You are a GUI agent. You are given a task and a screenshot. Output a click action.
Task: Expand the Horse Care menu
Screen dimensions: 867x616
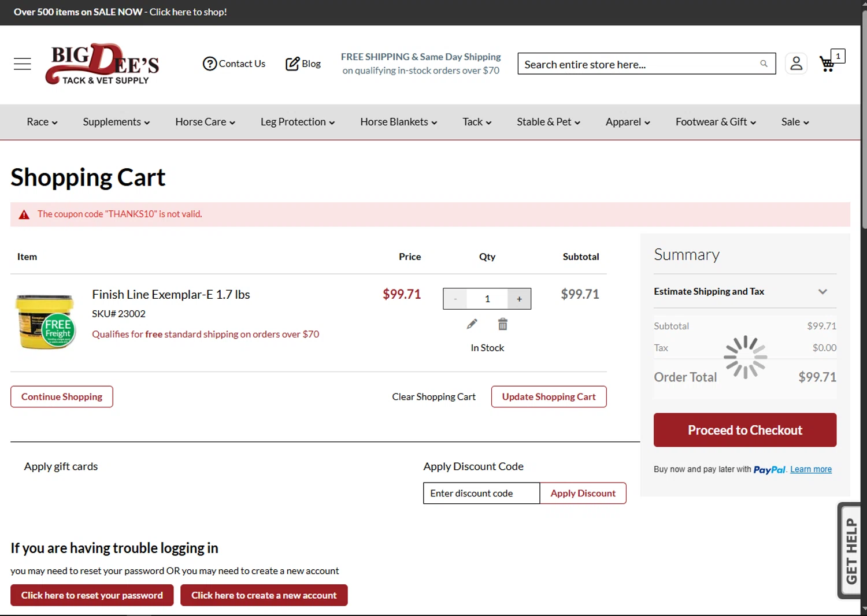click(205, 122)
